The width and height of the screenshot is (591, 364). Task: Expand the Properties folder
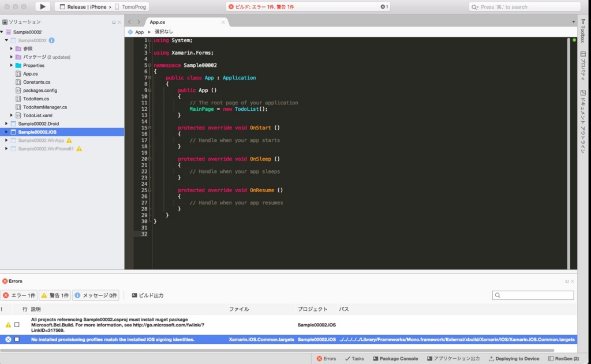pos(12,65)
